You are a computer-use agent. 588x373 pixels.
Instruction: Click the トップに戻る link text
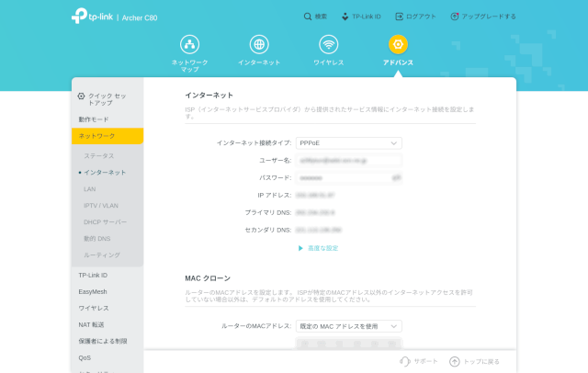click(481, 361)
